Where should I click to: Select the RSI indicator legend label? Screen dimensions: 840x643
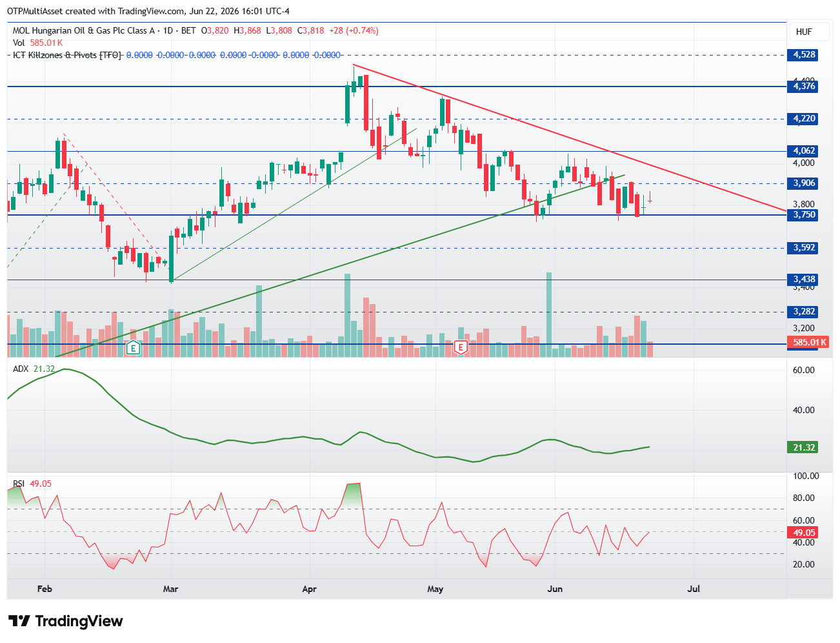coord(19,484)
